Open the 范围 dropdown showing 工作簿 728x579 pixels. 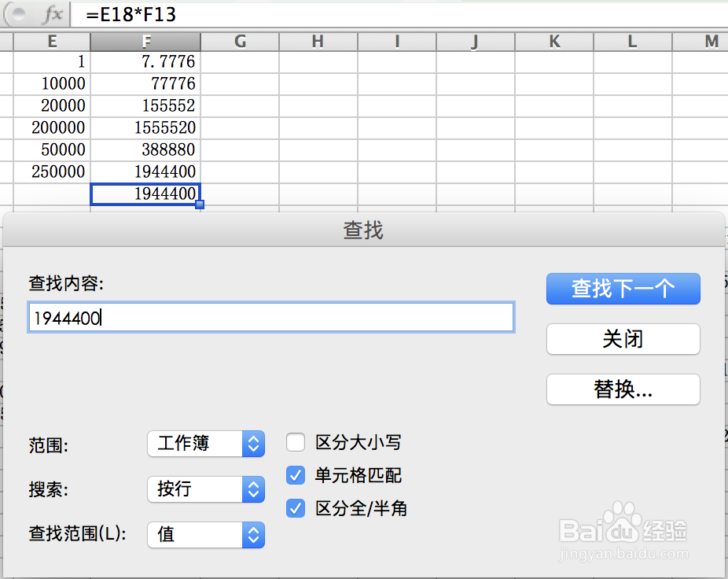[x=206, y=444]
